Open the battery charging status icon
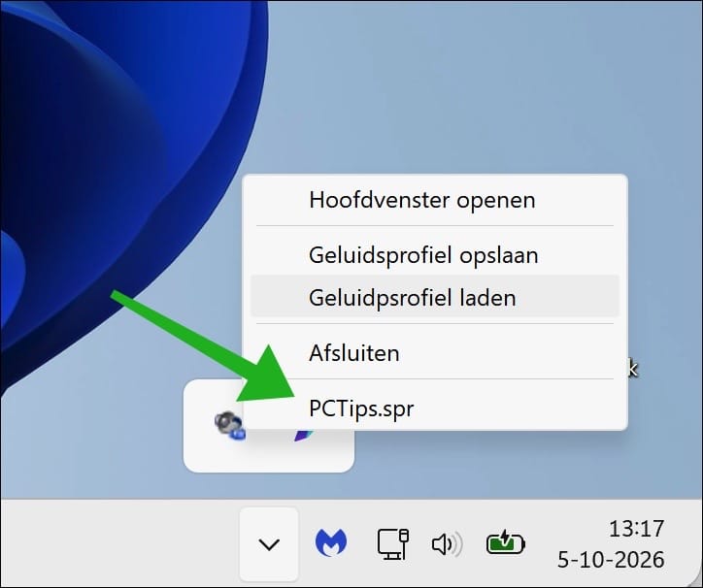 tap(505, 542)
